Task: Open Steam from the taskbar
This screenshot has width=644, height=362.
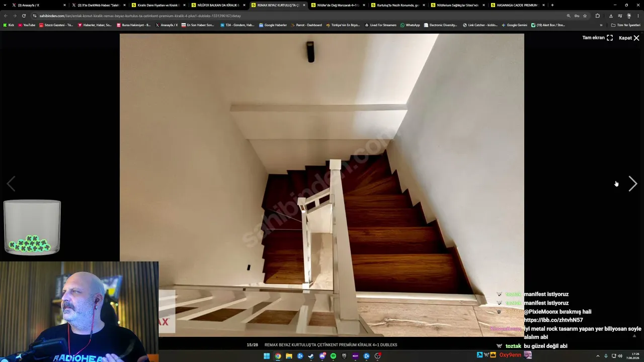Action: pos(311,356)
